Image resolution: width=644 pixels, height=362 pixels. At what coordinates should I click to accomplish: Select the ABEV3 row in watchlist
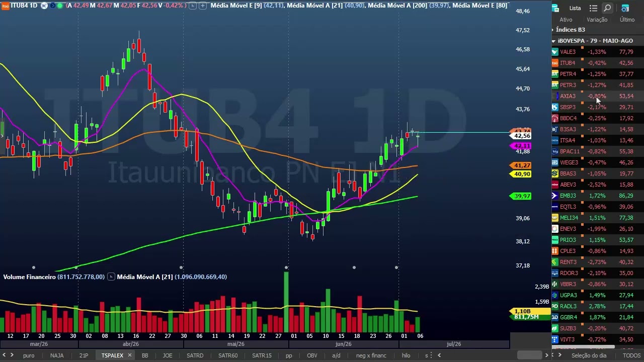coord(597,185)
